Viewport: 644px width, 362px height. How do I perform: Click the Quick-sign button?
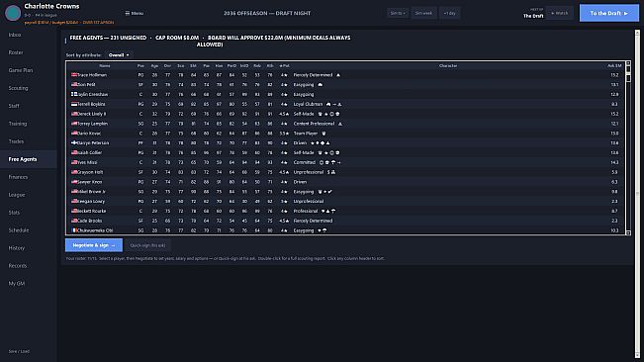pyautogui.click(x=147, y=245)
